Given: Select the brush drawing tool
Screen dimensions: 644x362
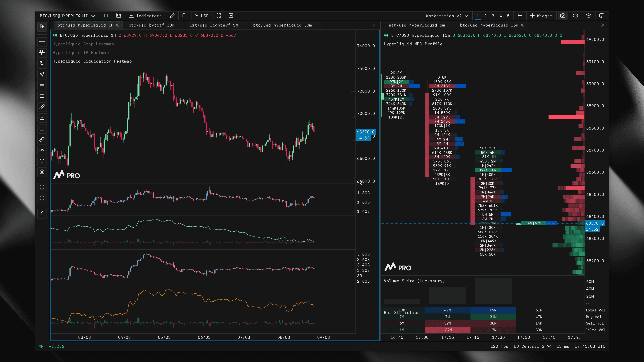Looking at the screenshot, I should coord(42,107).
